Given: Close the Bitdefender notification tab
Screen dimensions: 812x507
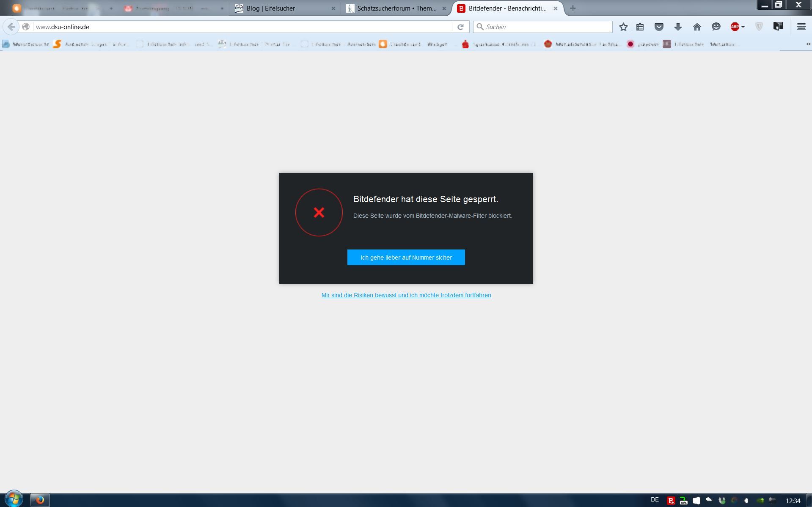Looking at the screenshot, I should (556, 8).
